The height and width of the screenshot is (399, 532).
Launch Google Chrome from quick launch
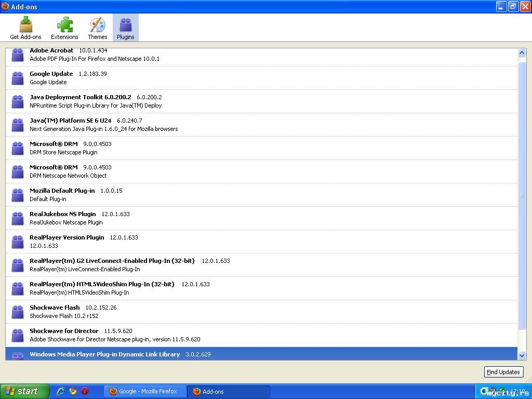pos(73,391)
